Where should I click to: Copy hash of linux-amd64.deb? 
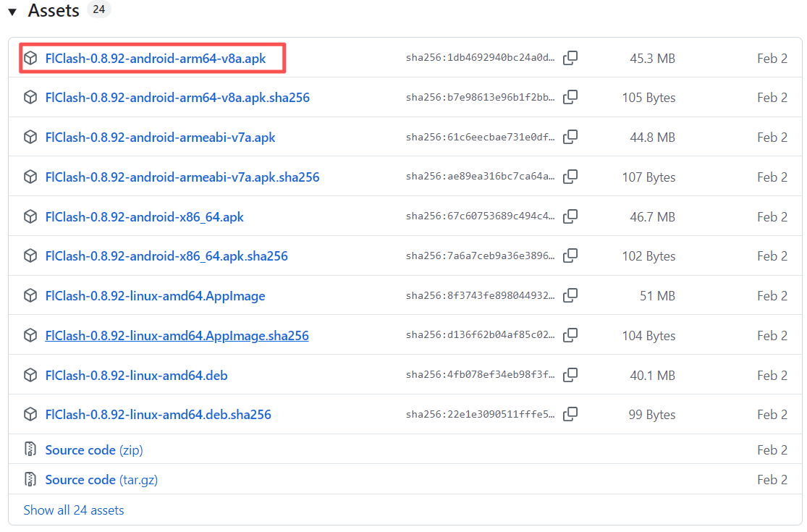pyautogui.click(x=570, y=375)
